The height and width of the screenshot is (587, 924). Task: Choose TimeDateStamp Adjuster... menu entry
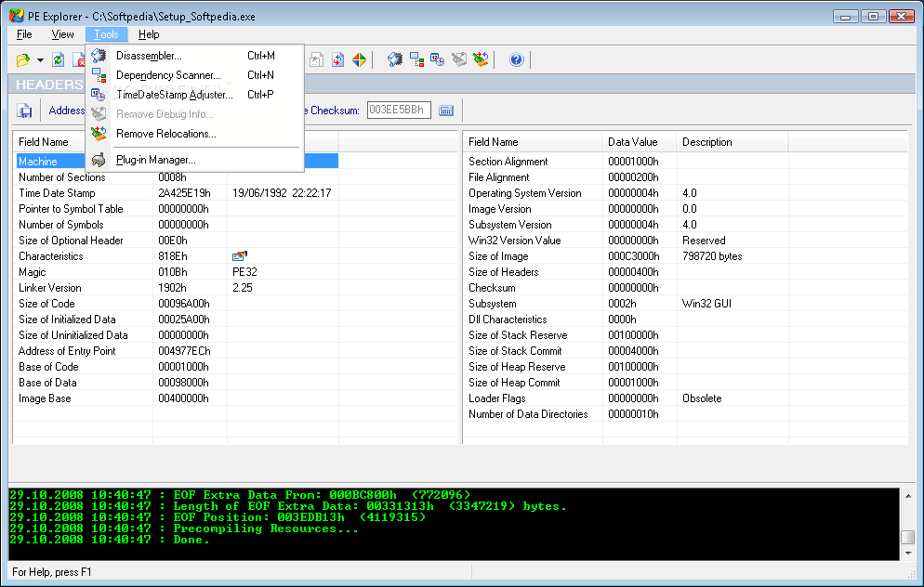(194, 94)
